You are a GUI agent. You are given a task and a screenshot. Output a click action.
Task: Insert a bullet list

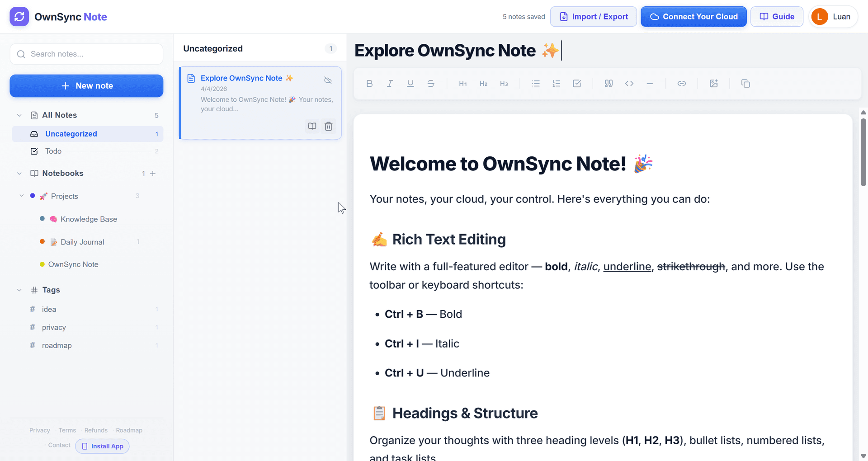click(536, 84)
